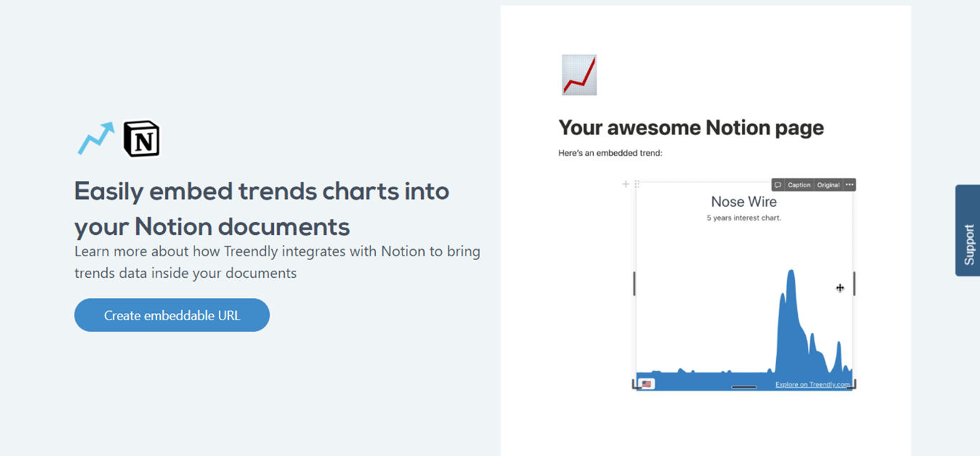
Task: Select Original in the embed toolbar
Action: [x=828, y=185]
